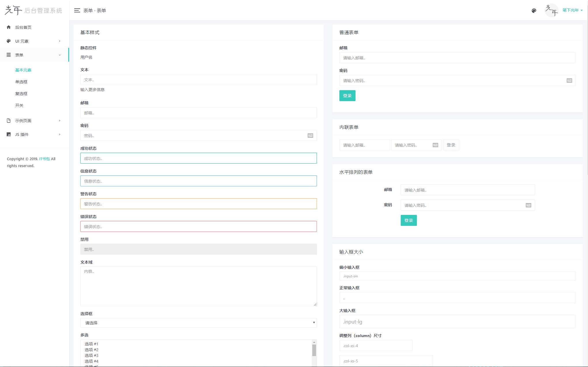588x367 pixels.
Task: Click the home icon beside 后台首页
Action: click(9, 27)
